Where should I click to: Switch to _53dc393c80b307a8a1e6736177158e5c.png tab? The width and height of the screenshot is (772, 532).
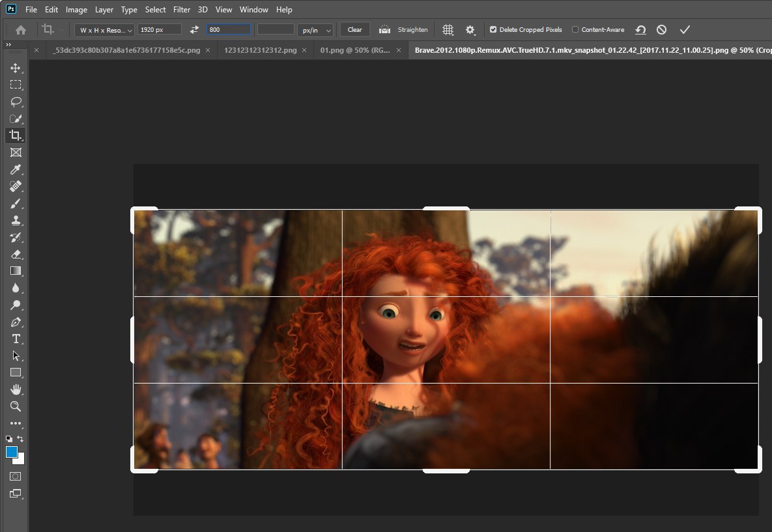pos(126,50)
